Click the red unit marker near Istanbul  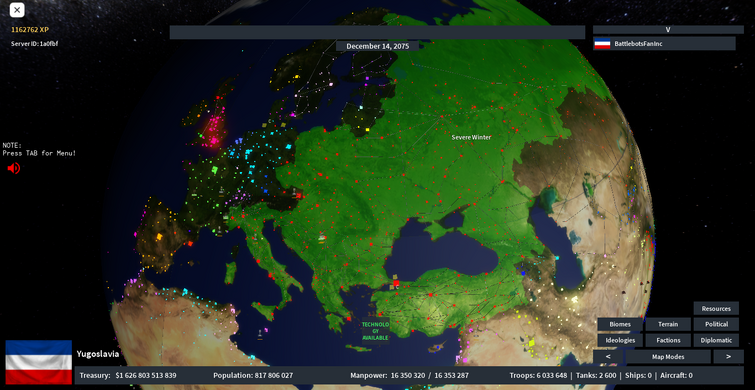(396, 283)
